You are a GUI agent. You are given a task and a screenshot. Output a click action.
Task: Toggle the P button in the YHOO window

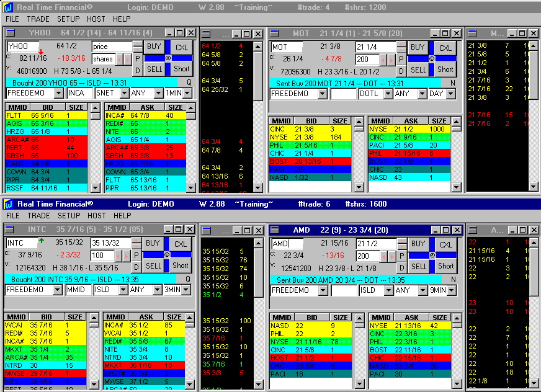(x=137, y=59)
